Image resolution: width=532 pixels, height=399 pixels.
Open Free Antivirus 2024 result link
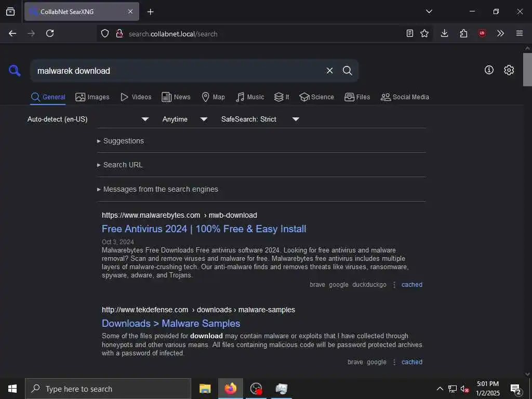pyautogui.click(x=204, y=229)
